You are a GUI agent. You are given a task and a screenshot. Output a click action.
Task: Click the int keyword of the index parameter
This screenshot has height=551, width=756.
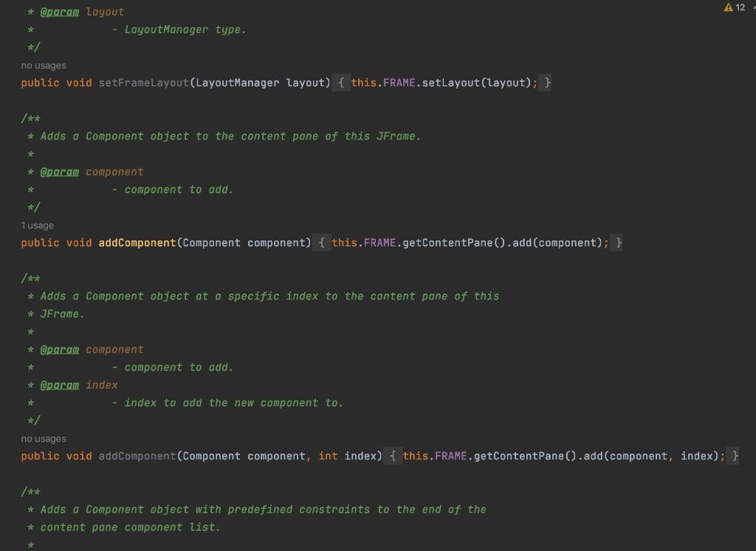coord(328,456)
